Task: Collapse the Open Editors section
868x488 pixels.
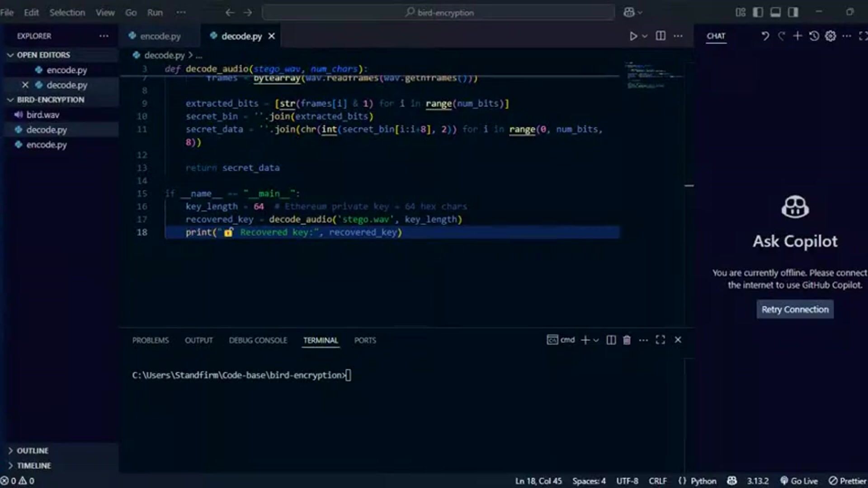Action: [x=10, y=55]
